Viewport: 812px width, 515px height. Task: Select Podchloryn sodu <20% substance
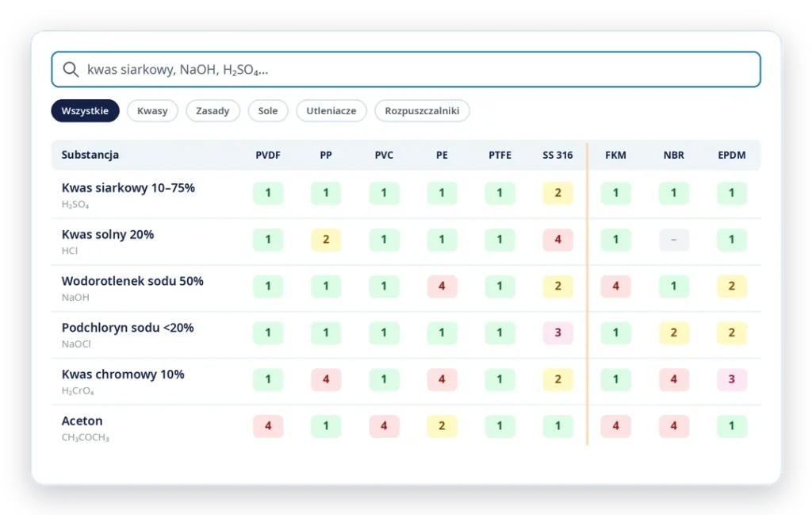tap(406, 335)
